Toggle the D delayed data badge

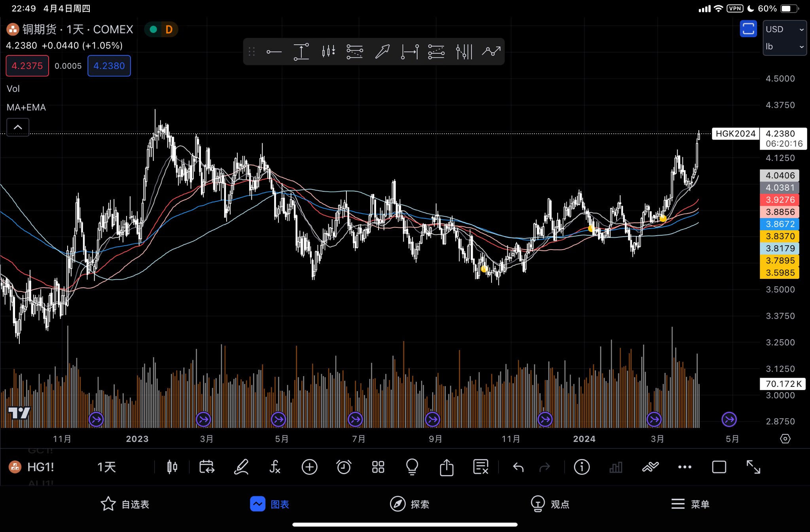click(169, 30)
